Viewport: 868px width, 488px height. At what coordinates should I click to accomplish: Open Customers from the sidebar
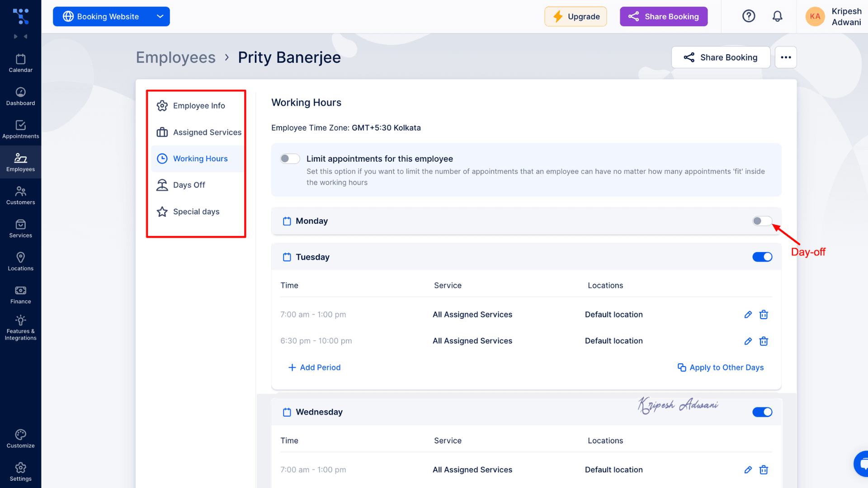[20, 195]
